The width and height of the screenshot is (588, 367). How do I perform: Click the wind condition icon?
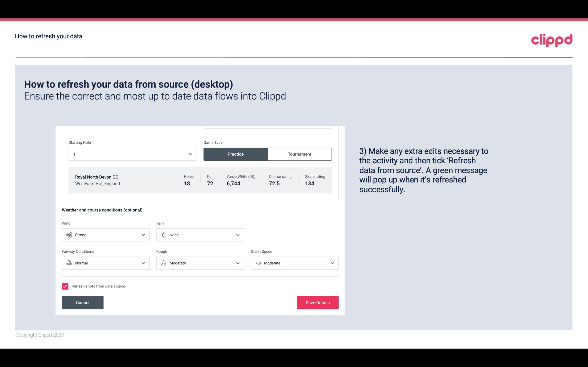point(69,235)
